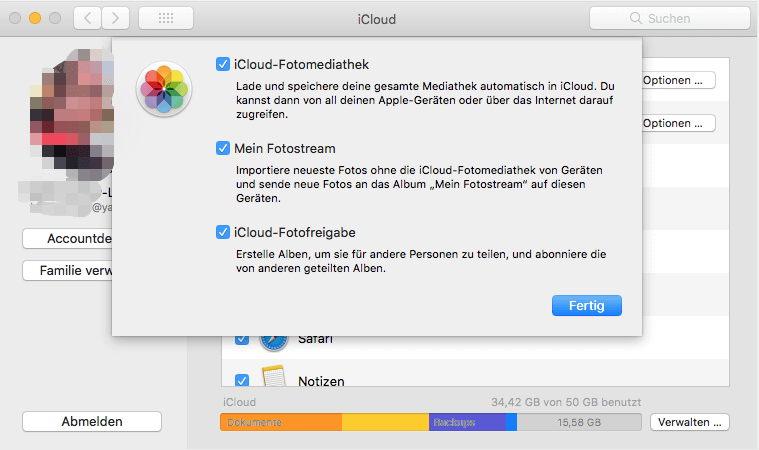Toggle the Notizen checkbox
The width and height of the screenshot is (759, 450).
click(241, 380)
